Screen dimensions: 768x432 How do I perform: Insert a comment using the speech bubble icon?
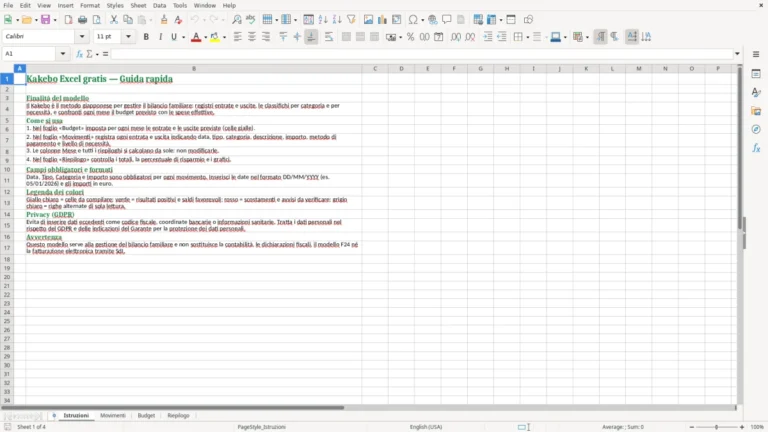[x=447, y=20]
